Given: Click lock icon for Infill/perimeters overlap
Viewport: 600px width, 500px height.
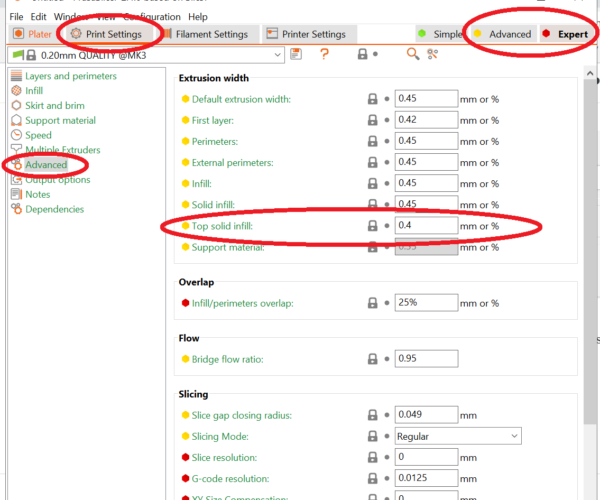Looking at the screenshot, I should pos(372,303).
